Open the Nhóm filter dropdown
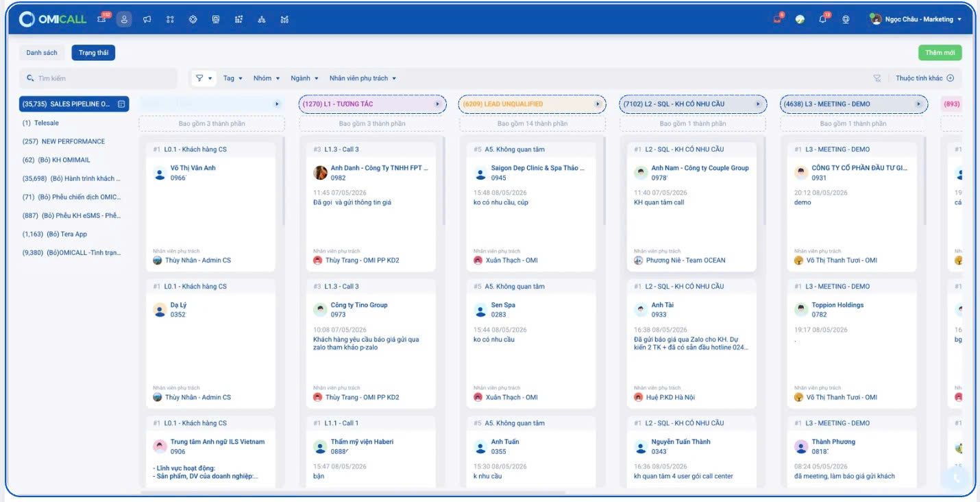The height and width of the screenshot is (502, 980). (267, 78)
